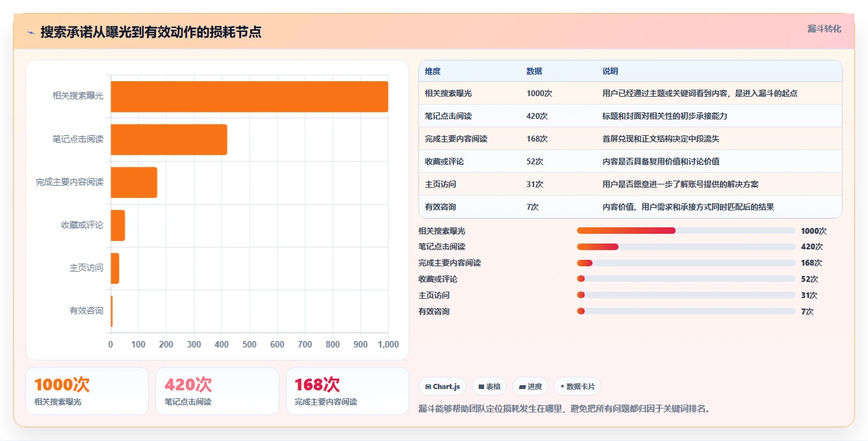Click description 用户是否愿意进一步了解账号提供的解决方案
The image size is (868, 441).
point(680,184)
